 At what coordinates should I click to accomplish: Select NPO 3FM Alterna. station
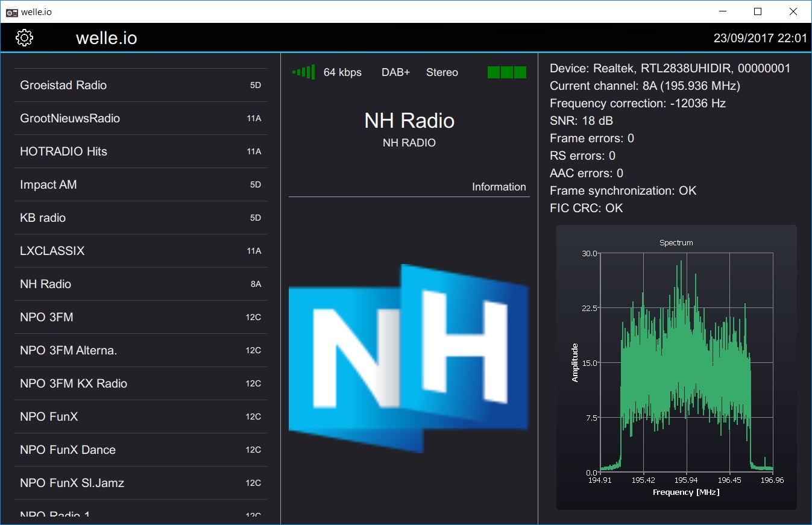click(x=140, y=350)
